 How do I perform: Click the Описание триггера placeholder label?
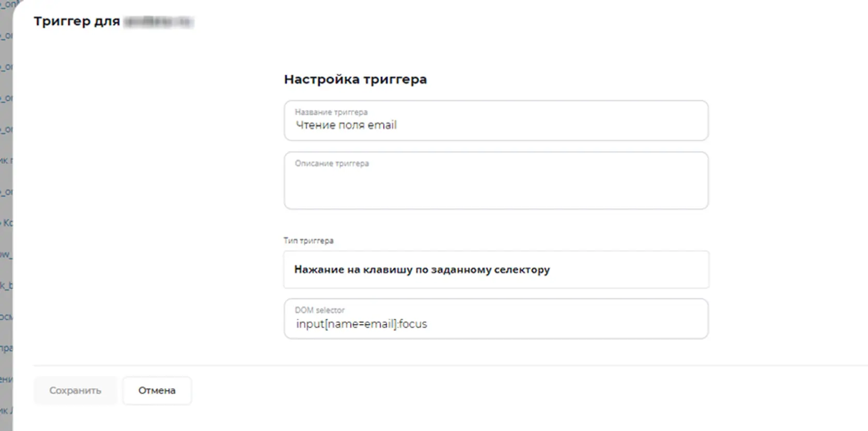coord(332,163)
